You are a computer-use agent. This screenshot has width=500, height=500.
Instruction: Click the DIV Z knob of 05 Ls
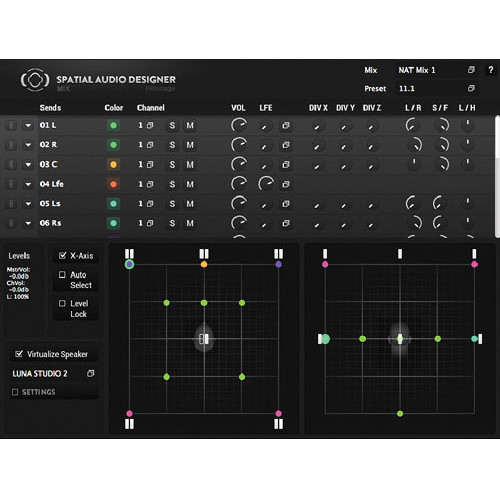(x=371, y=204)
